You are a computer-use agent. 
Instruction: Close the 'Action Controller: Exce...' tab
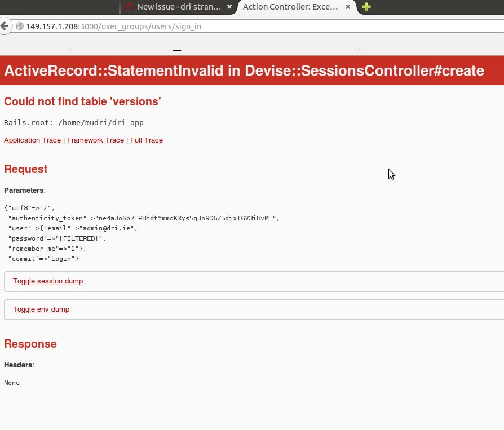point(348,7)
